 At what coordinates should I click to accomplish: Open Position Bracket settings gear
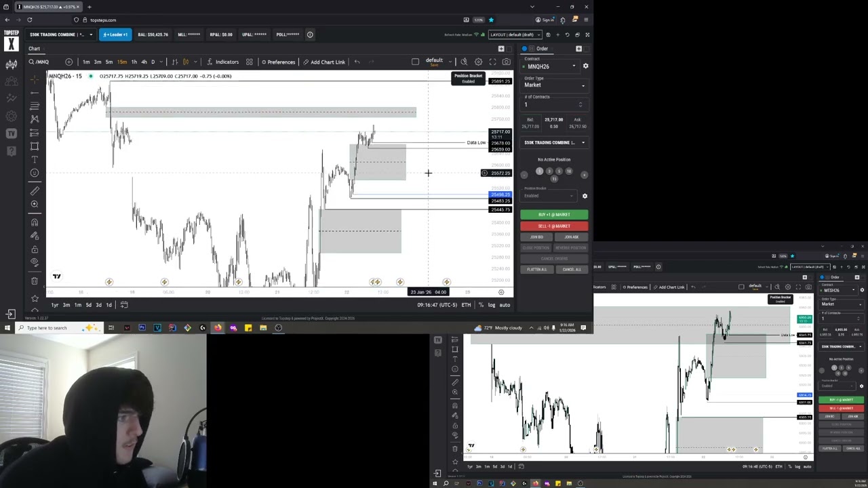tap(585, 196)
